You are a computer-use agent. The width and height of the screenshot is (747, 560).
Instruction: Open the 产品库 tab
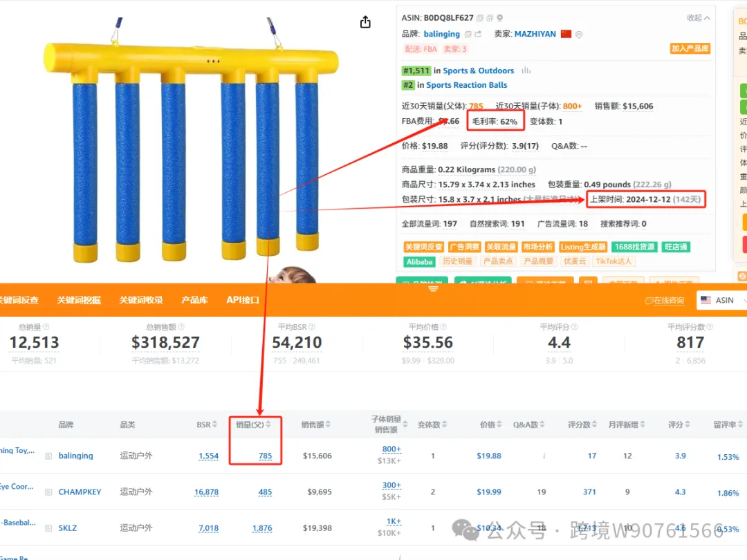(194, 300)
